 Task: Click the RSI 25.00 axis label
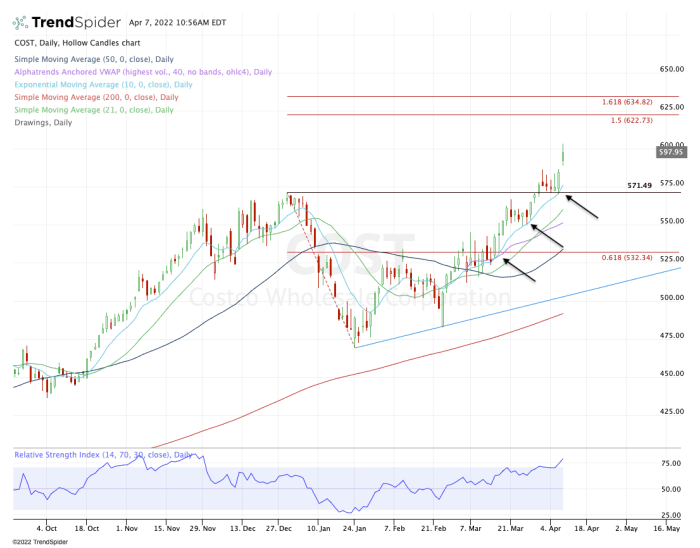tap(671, 515)
